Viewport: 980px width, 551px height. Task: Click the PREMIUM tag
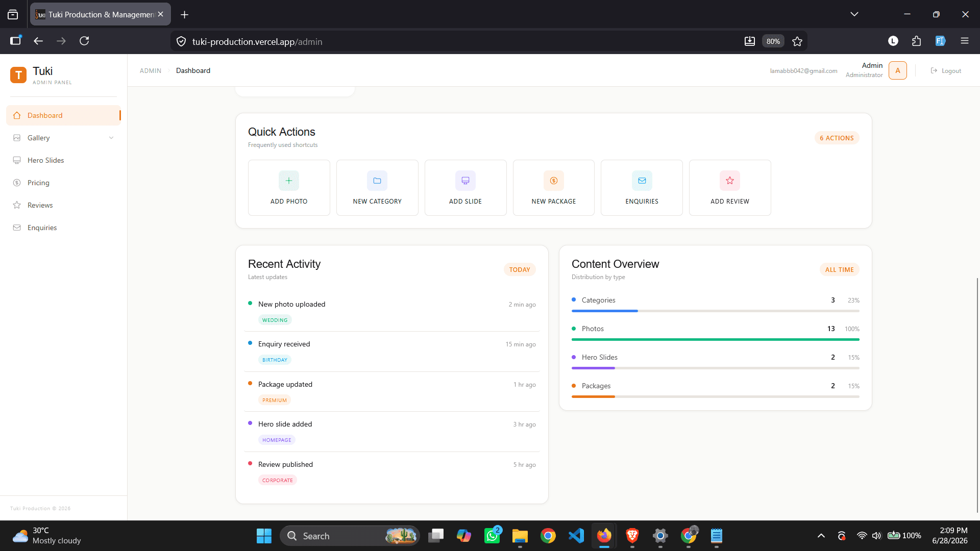point(274,400)
